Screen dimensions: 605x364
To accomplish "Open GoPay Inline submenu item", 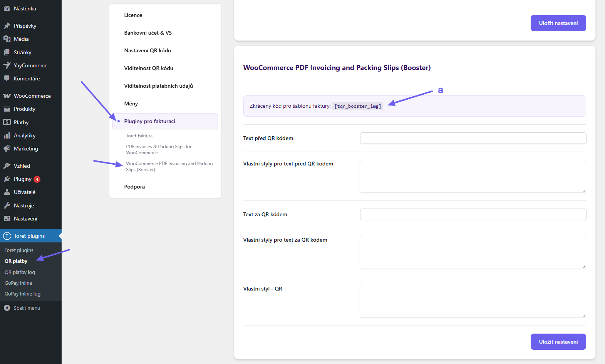I will 18,283.
